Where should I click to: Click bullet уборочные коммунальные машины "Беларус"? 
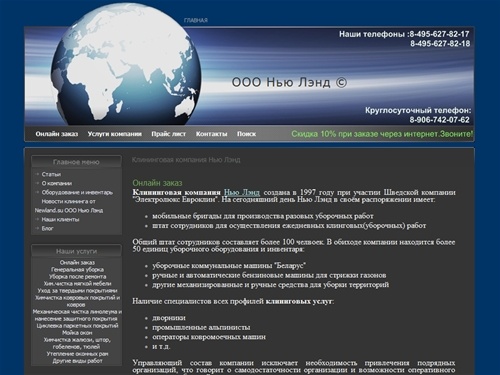tap(229, 266)
